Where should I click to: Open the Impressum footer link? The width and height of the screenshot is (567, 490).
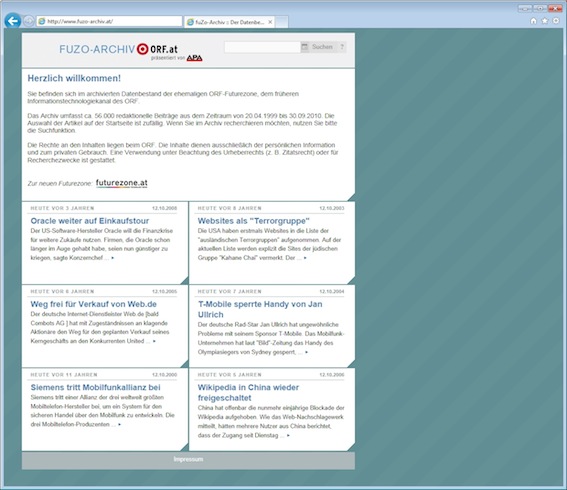click(x=188, y=459)
